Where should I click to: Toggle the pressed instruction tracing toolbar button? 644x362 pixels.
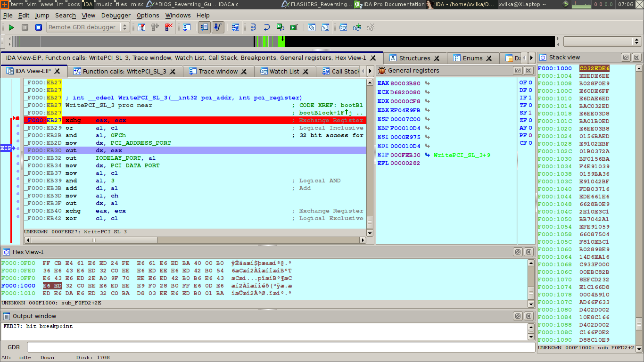[204, 27]
